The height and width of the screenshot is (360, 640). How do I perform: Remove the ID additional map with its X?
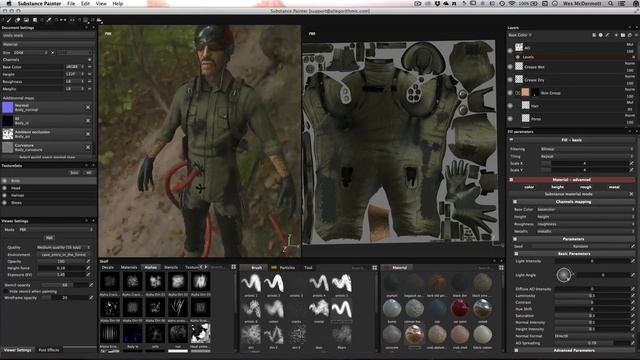[88, 121]
